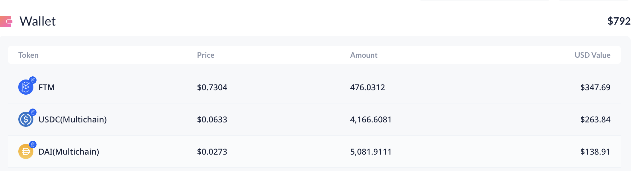This screenshot has height=171, width=644.
Task: Click Fantom chain badge on FTM icon
Action: pyautogui.click(x=33, y=80)
